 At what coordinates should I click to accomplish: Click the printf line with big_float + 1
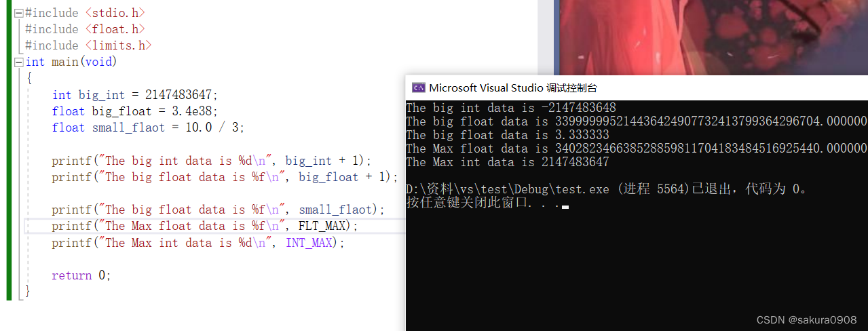(x=225, y=177)
